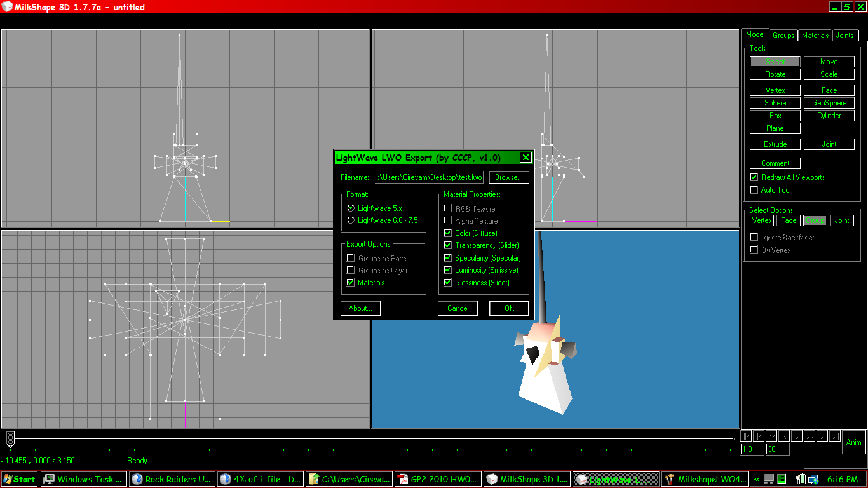868x488 pixels.
Task: Go to the previous keyframe
Action: coord(759,437)
